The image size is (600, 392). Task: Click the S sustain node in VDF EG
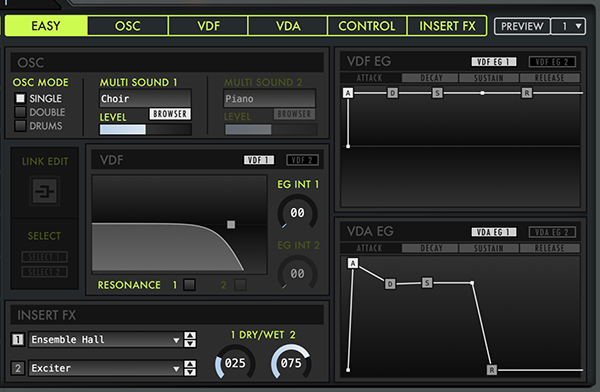click(438, 93)
